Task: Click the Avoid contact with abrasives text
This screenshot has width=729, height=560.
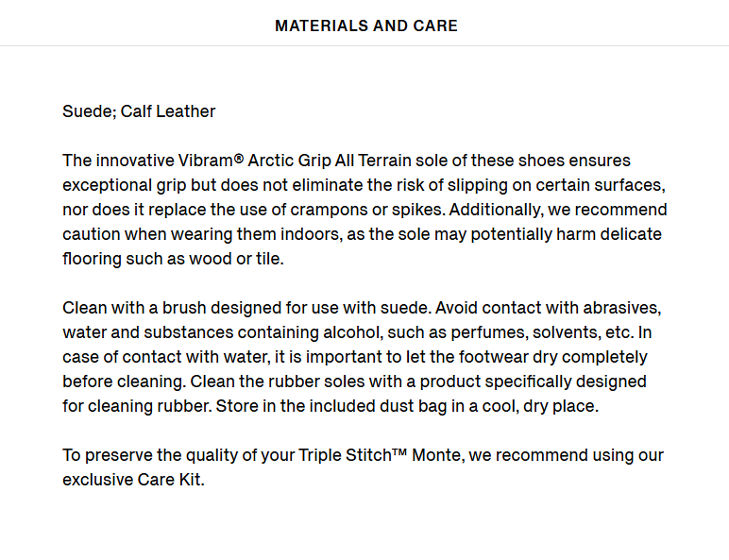Action: (548, 308)
